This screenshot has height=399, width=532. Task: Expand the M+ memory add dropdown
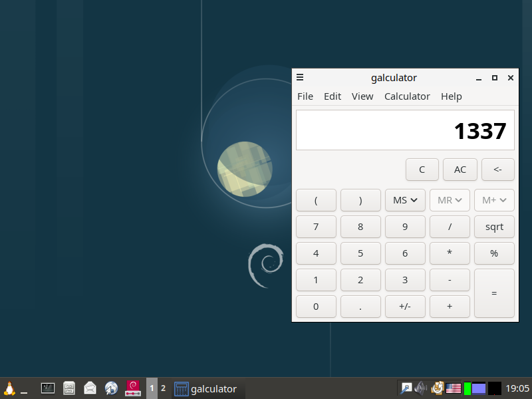coord(494,200)
